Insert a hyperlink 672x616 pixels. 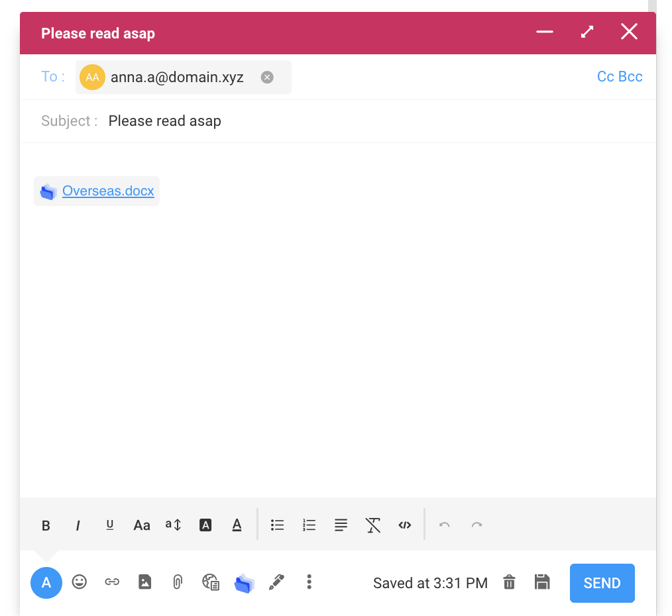[112, 582]
